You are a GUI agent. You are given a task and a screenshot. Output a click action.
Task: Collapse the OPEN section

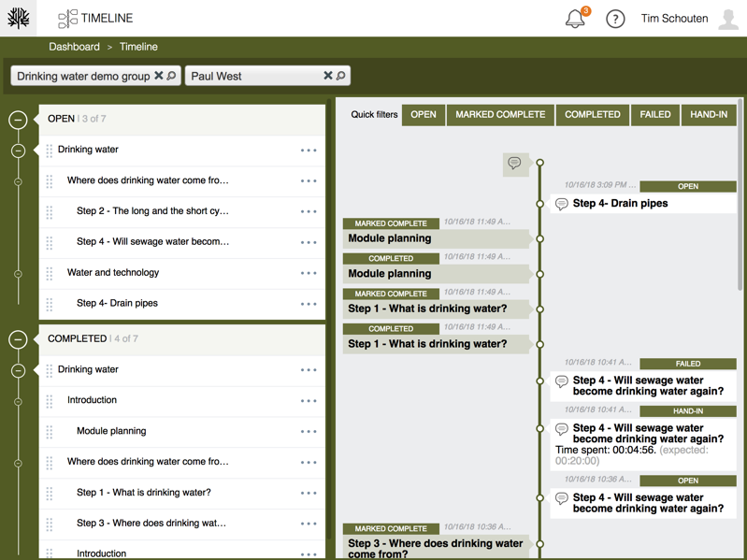(x=18, y=120)
